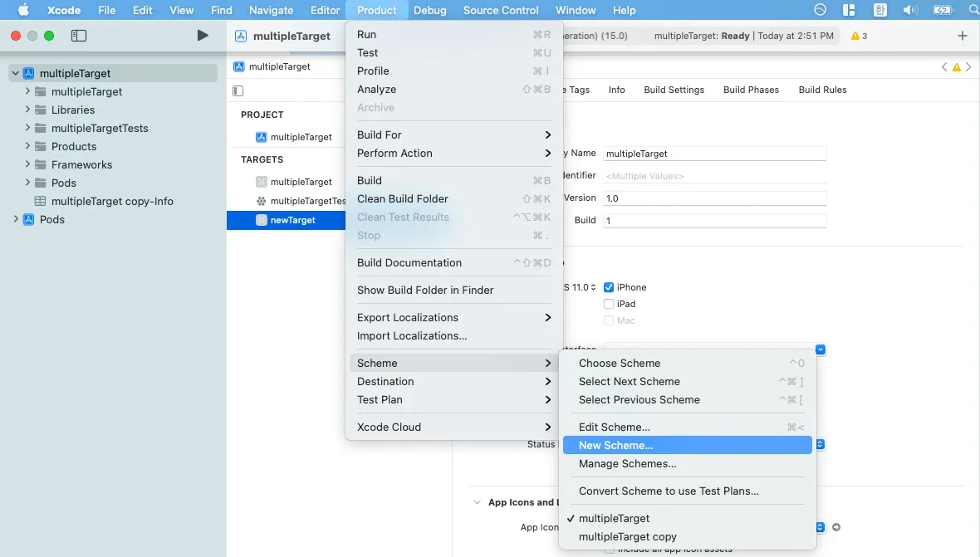Click the multipleTarget scheme icon in toolbar
The image size is (980, 557).
[x=241, y=36]
